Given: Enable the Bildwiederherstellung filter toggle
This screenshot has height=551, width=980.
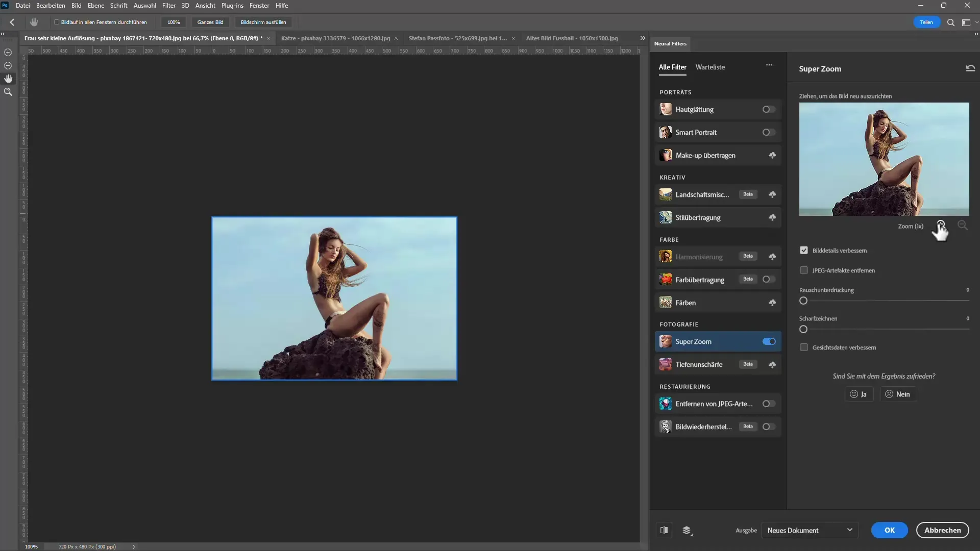Looking at the screenshot, I should click(769, 427).
